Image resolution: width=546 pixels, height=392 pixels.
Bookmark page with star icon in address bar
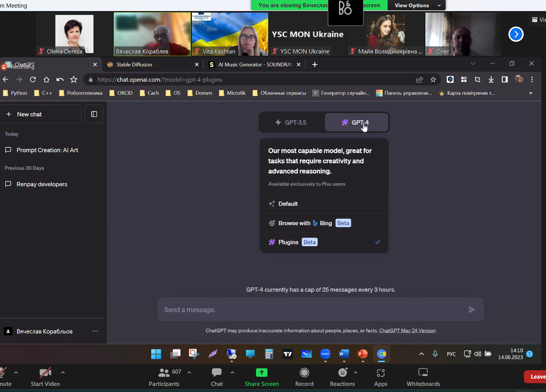[433, 79]
